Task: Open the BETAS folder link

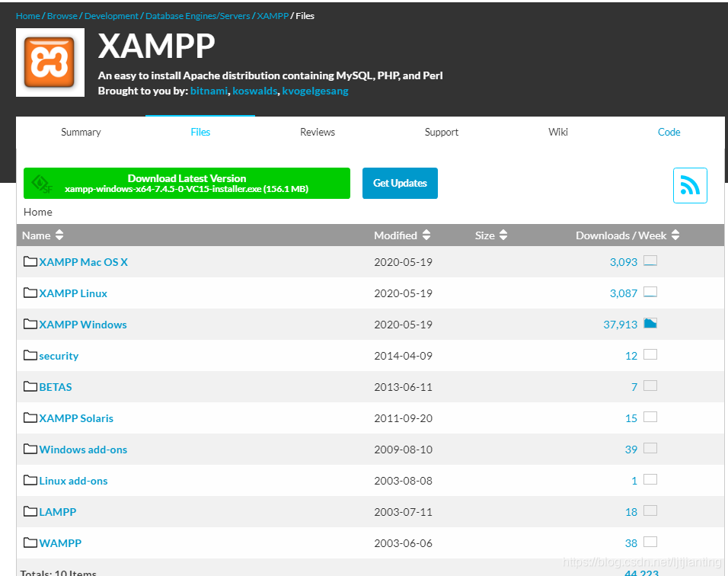Action: click(x=56, y=387)
